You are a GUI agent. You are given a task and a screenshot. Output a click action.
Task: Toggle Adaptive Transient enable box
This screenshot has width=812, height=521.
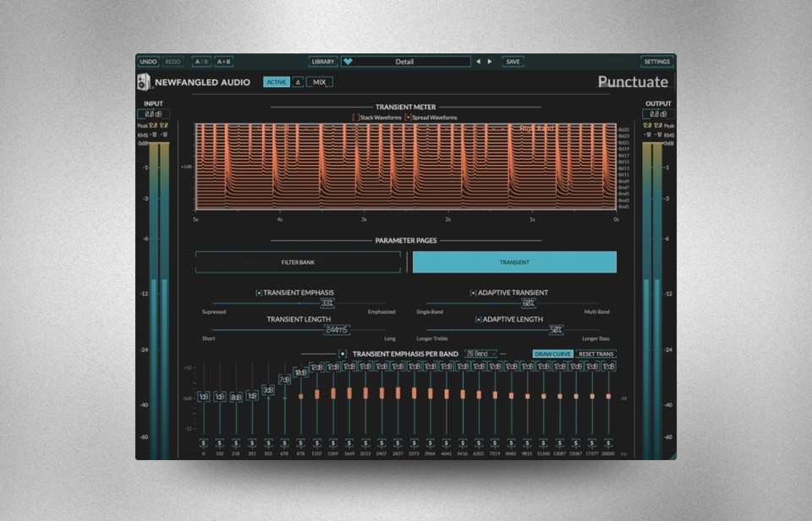pyautogui.click(x=474, y=293)
